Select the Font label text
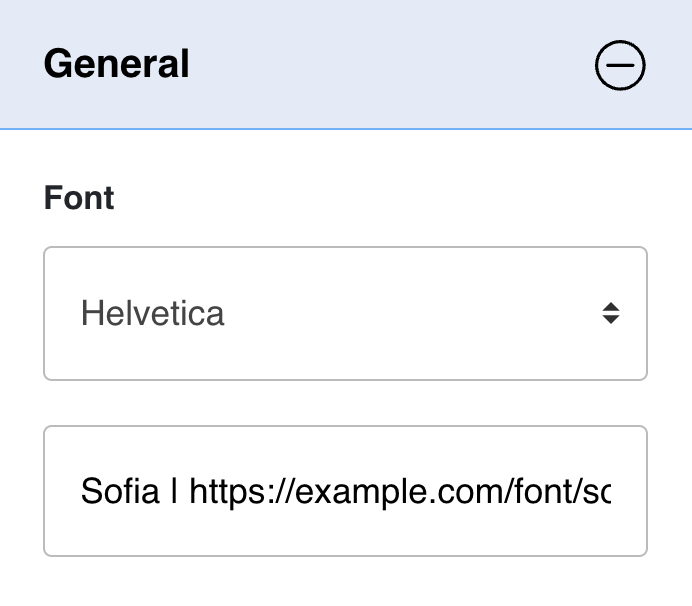Viewport: 692px width, 606px height. [79, 198]
